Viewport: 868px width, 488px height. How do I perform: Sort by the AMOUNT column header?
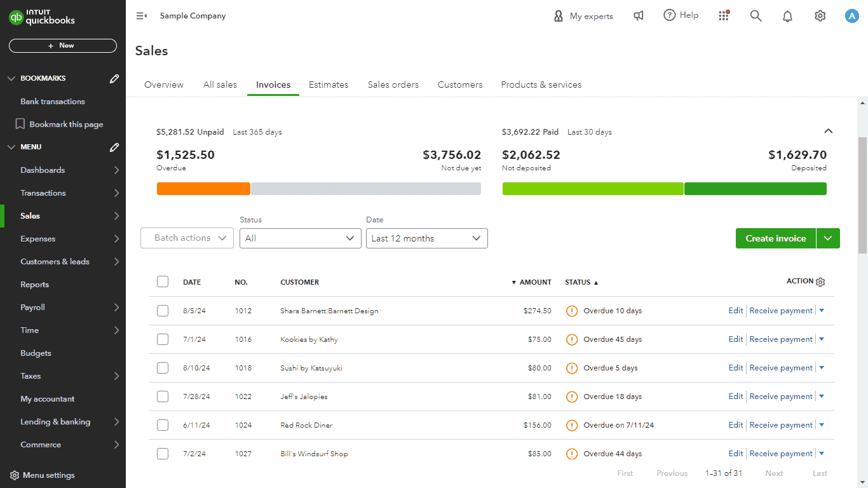pyautogui.click(x=531, y=282)
